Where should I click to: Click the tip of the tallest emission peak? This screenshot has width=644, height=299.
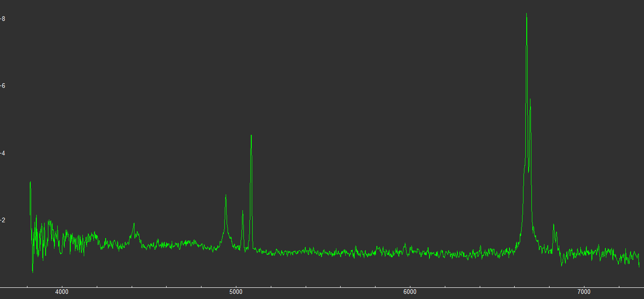[526, 14]
